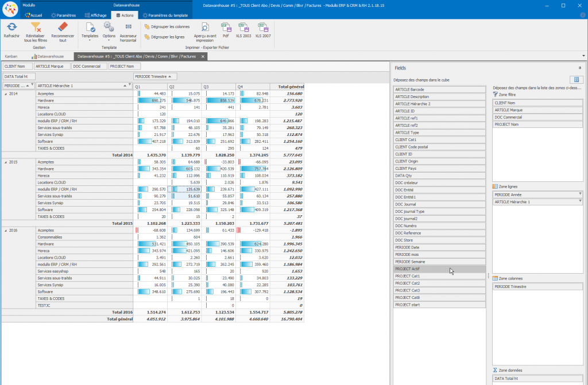
Task: Sort by the PERIODE Trimestre column field
Action: click(x=155, y=76)
